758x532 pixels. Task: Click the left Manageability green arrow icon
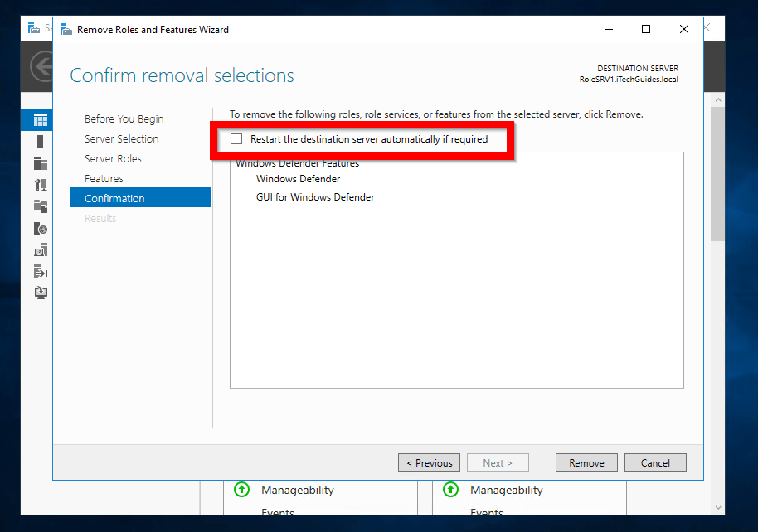point(241,490)
